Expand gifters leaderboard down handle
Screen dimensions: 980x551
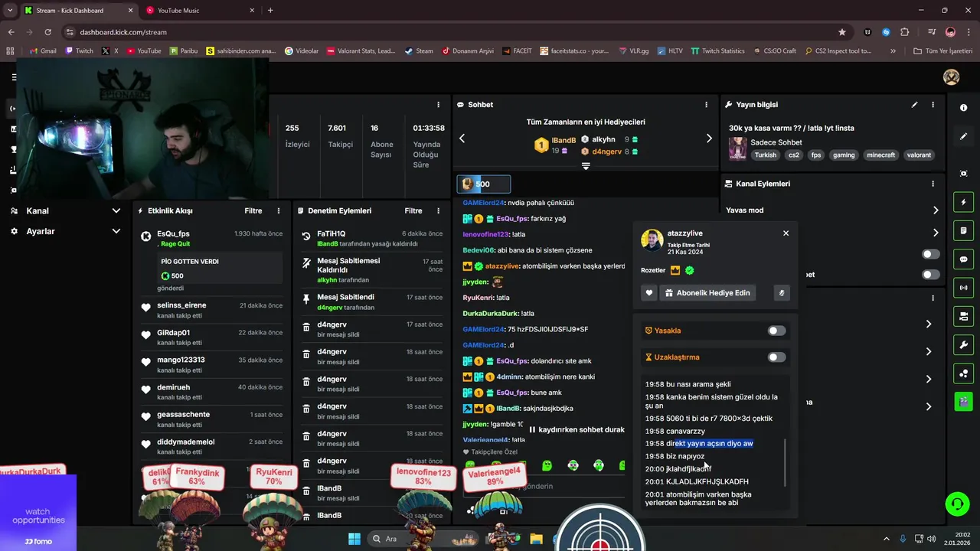coord(586,166)
